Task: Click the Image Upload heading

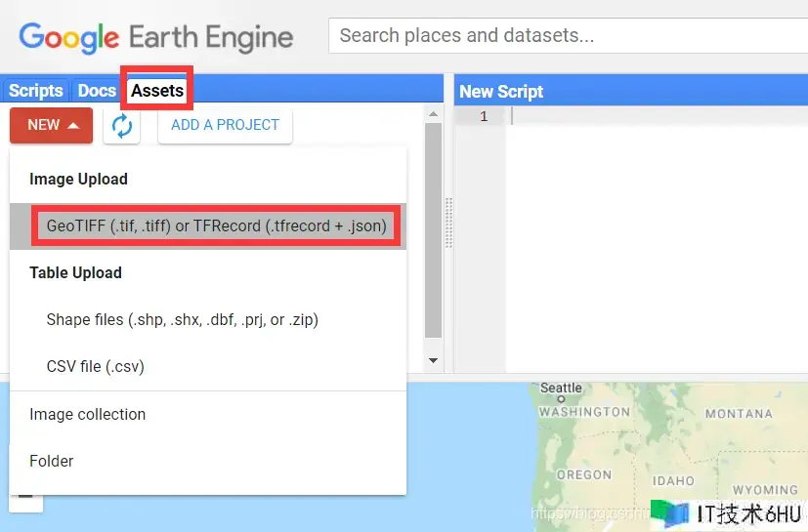Action: [78, 180]
